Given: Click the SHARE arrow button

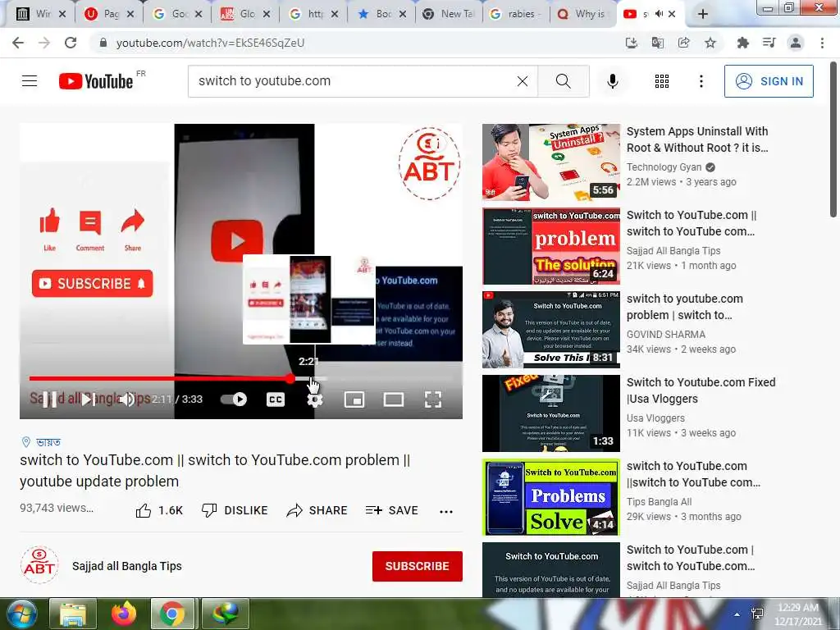Looking at the screenshot, I should pos(317,510).
